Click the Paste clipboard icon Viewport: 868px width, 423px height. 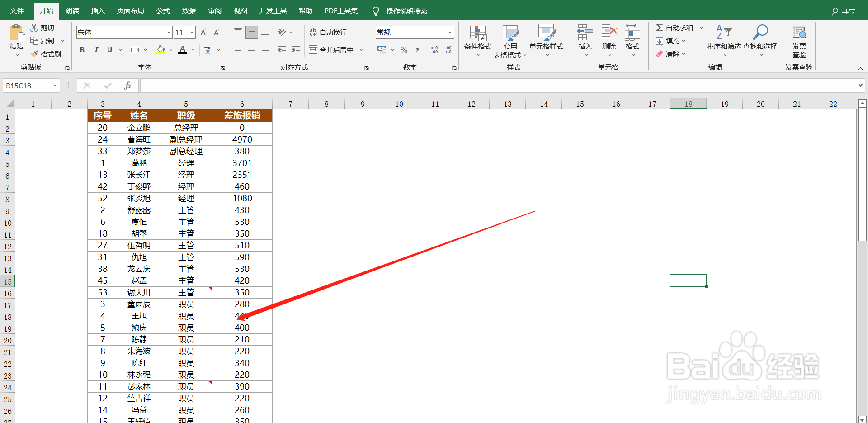(16, 33)
